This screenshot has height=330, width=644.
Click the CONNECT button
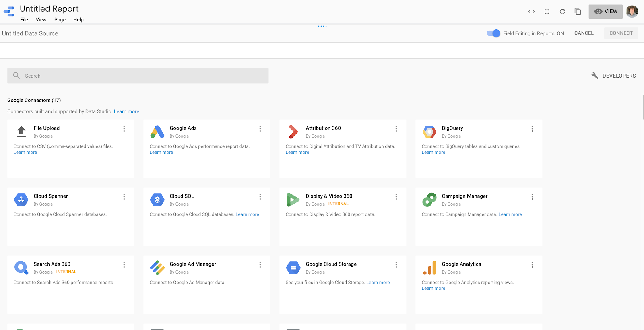click(x=621, y=33)
